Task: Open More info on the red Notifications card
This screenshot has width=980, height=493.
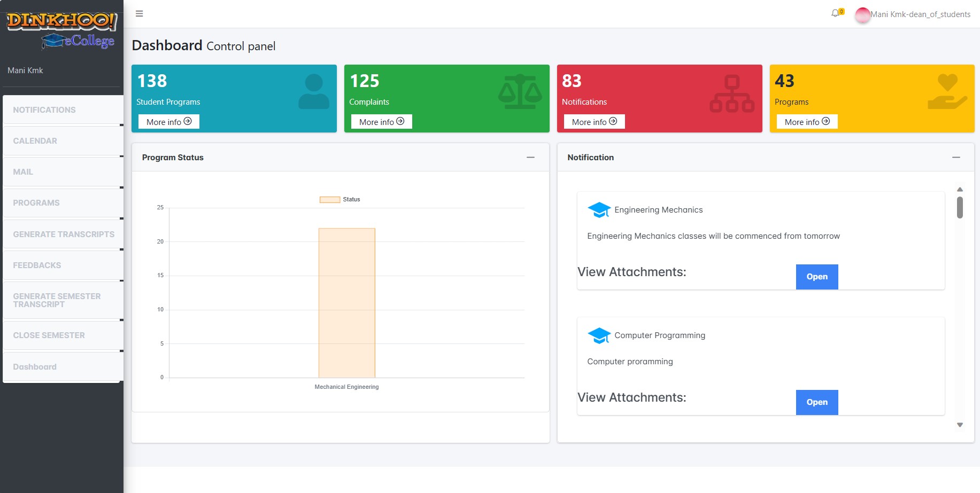Action: tap(595, 122)
